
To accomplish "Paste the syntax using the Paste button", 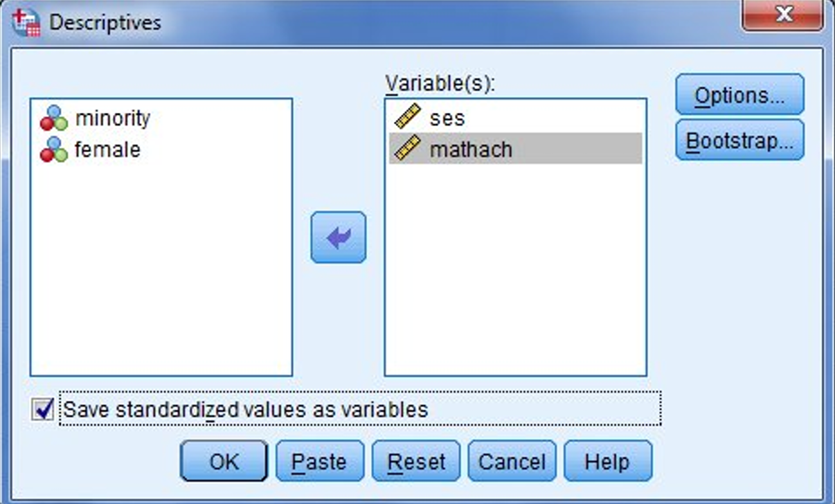I will pyautogui.click(x=319, y=461).
